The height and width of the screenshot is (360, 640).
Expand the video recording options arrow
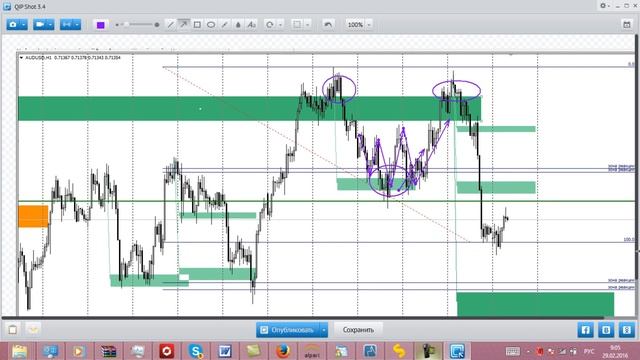pyautogui.click(x=51, y=25)
